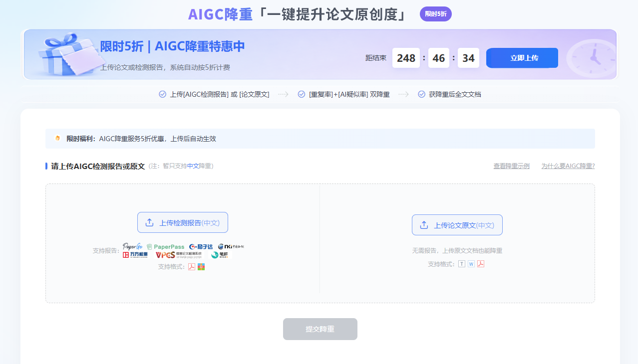
Task: Click the 上传检测报告(中文) upload button
Action: 183,222
